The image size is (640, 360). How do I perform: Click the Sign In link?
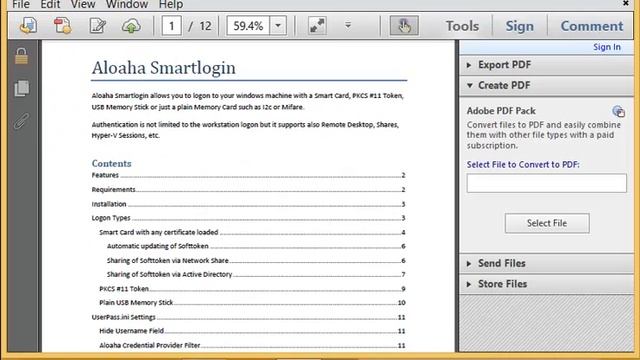coord(607,47)
